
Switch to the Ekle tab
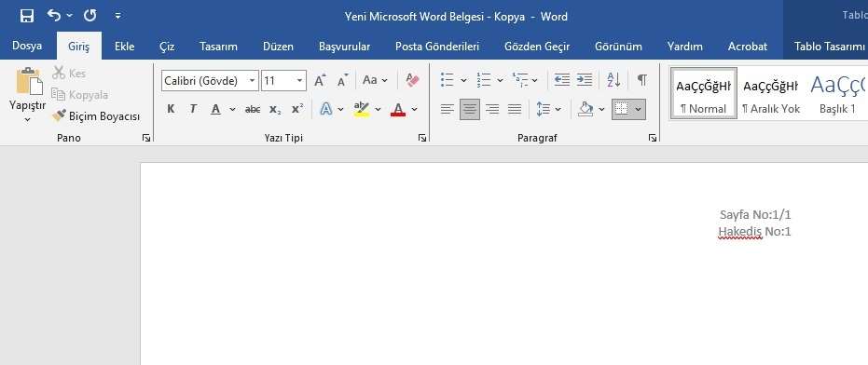point(125,47)
